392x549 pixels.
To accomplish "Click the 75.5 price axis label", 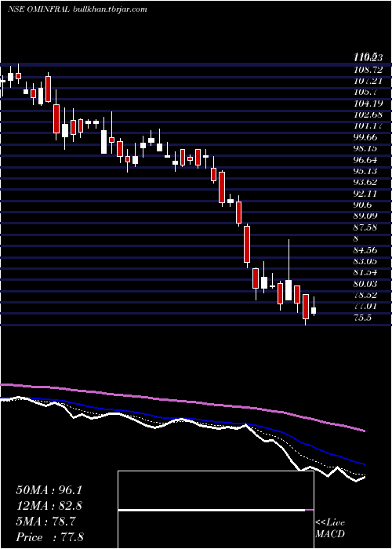I will click(364, 318).
